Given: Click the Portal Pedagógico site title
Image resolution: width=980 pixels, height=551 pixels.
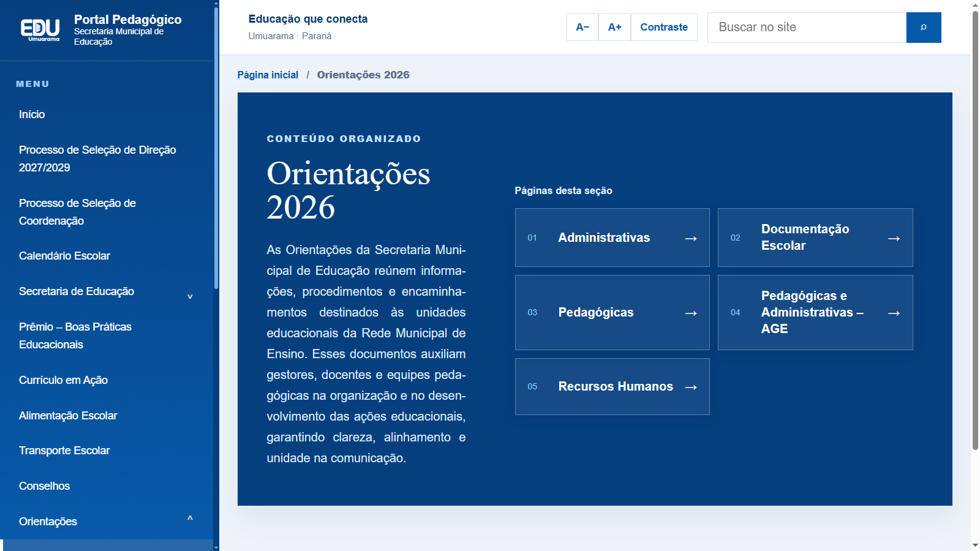Looking at the screenshot, I should click(x=127, y=20).
